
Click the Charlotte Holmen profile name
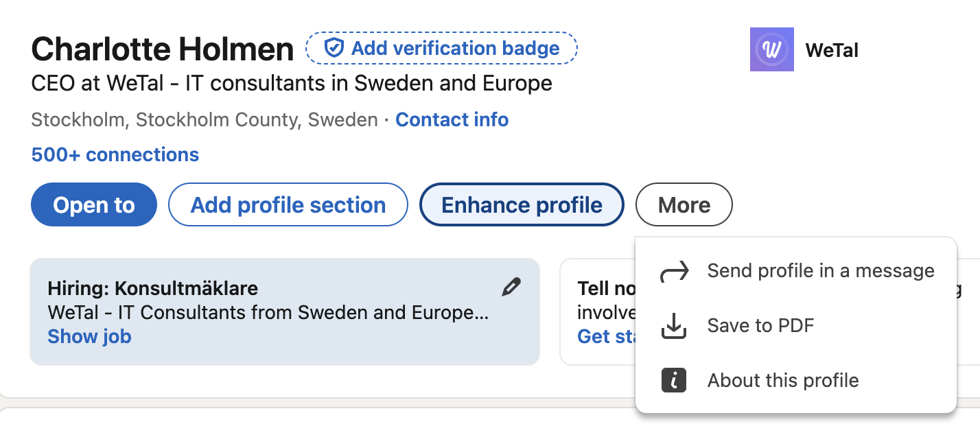click(x=163, y=49)
